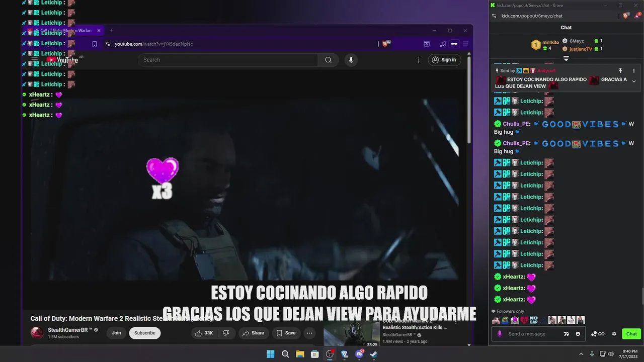Image resolution: width=644 pixels, height=362 pixels.
Task: Save the video to a playlist
Action: (x=286, y=333)
